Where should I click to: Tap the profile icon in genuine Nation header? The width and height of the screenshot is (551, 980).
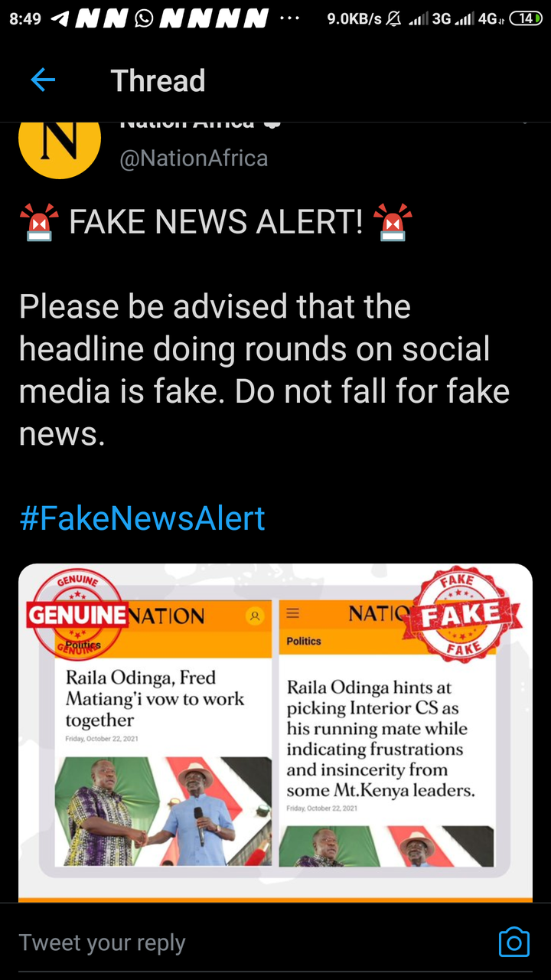click(x=254, y=616)
